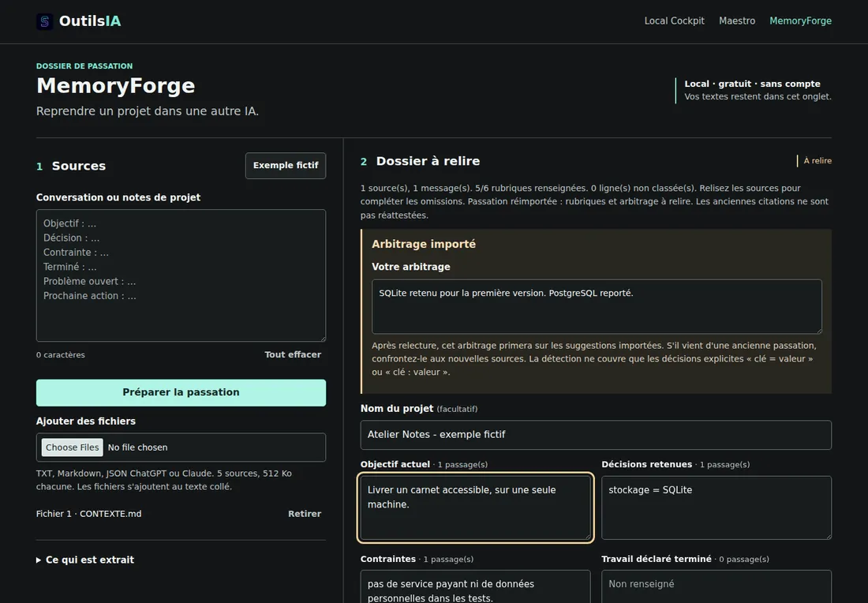
Task: Click the No file chosen label
Action: tap(137, 448)
